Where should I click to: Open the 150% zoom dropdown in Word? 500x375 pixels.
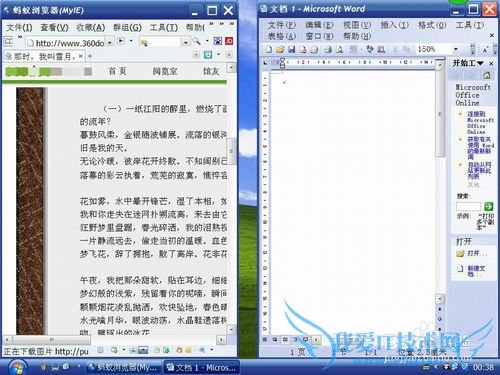456,49
